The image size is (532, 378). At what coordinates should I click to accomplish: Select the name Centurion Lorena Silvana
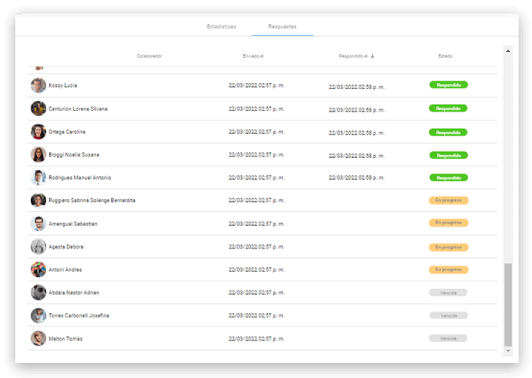78,109
